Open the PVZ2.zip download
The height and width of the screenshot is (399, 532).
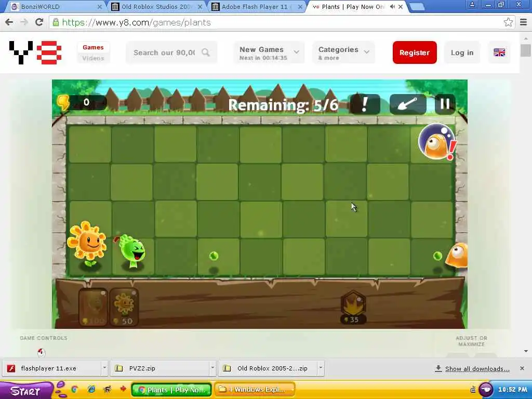[x=160, y=368]
